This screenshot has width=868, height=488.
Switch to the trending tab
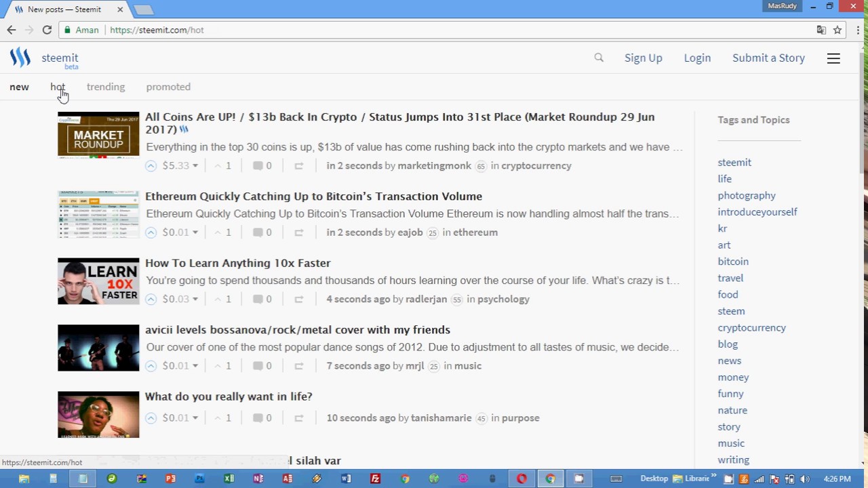coord(106,87)
